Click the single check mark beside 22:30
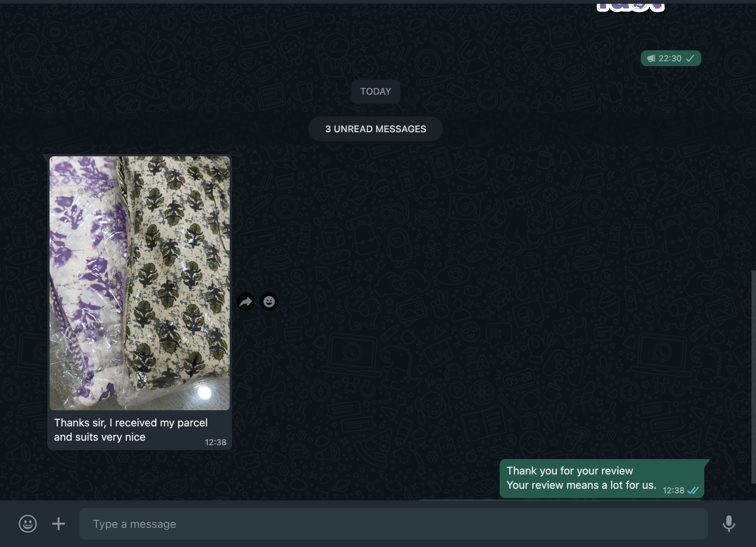This screenshot has height=547, width=756. point(690,58)
